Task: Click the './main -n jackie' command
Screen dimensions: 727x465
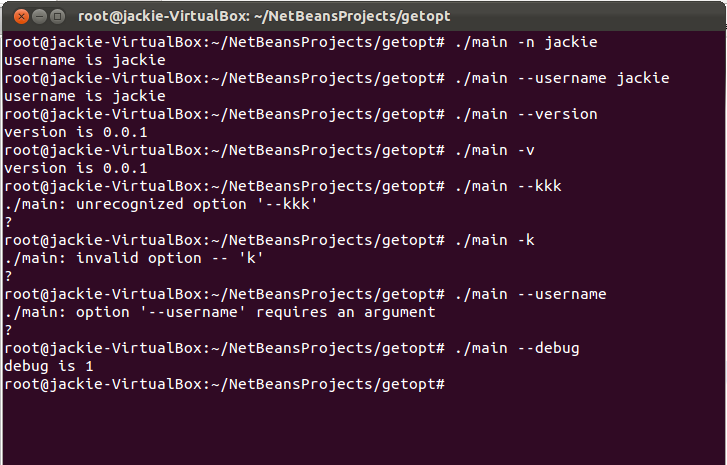Action: click(525, 42)
